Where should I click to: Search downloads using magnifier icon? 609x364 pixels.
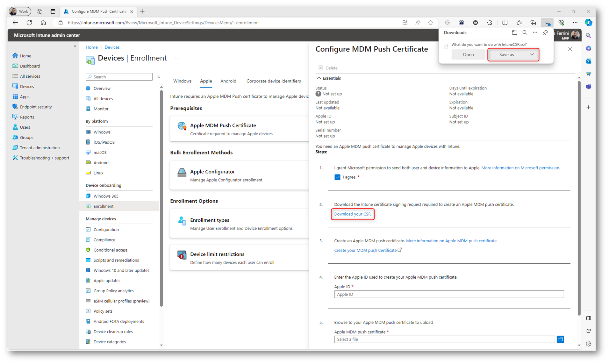[525, 32]
